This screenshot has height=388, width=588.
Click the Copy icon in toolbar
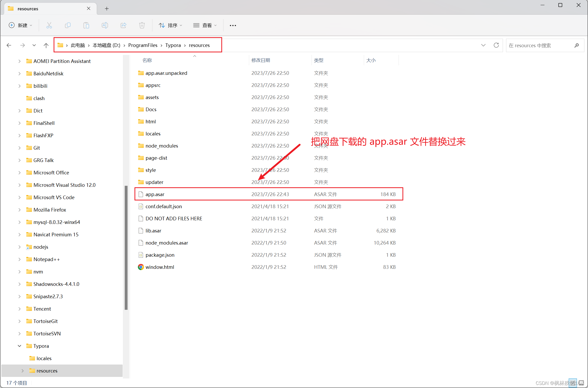[x=68, y=25]
